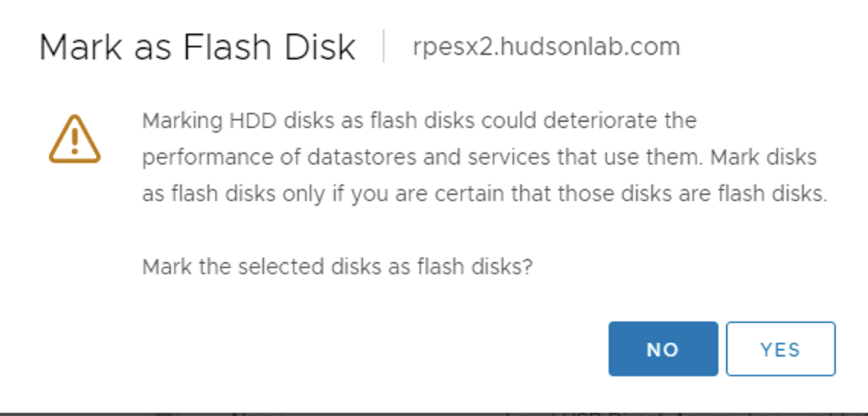Click the Mark as Flash Disk title

(x=197, y=47)
